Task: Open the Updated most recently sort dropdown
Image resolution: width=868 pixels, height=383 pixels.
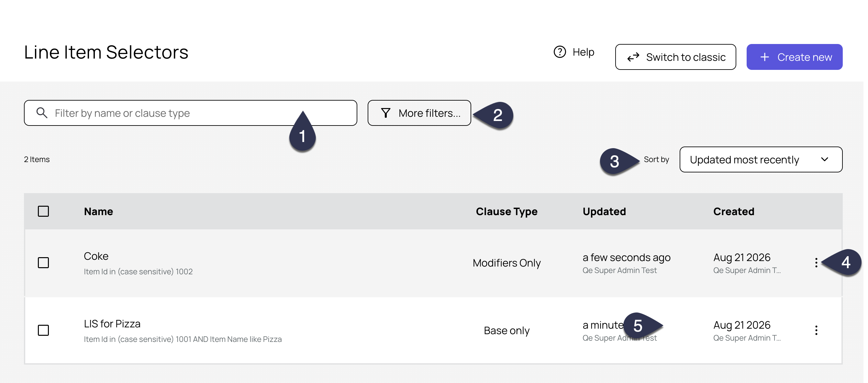Action: [x=761, y=159]
